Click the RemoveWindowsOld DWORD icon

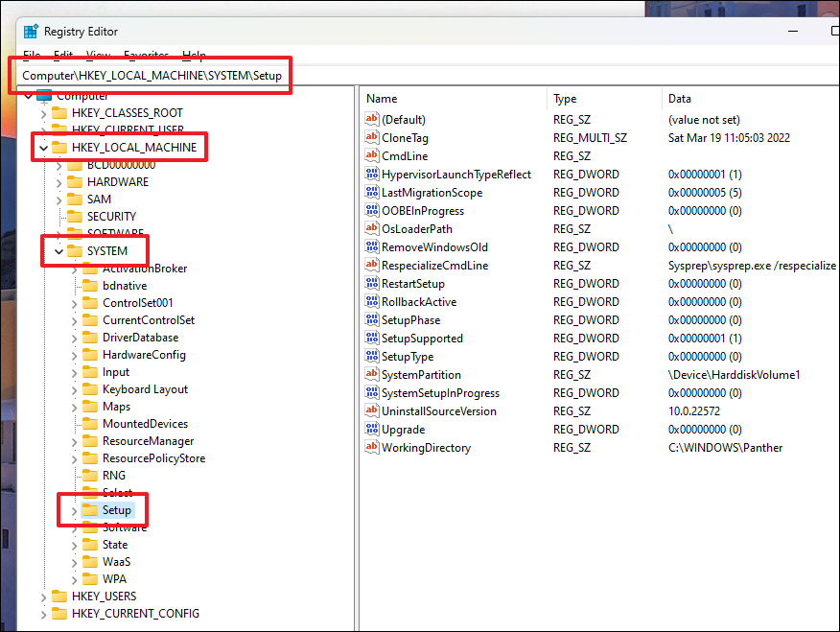tap(372, 246)
